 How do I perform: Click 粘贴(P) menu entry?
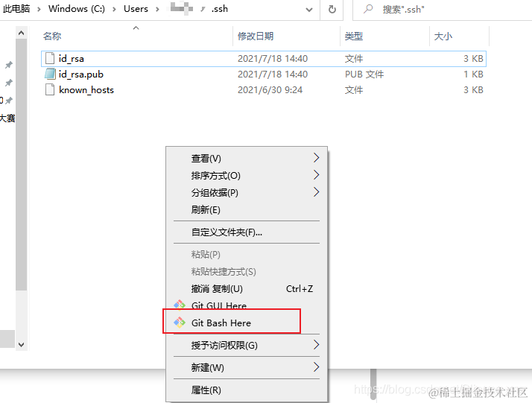point(247,255)
